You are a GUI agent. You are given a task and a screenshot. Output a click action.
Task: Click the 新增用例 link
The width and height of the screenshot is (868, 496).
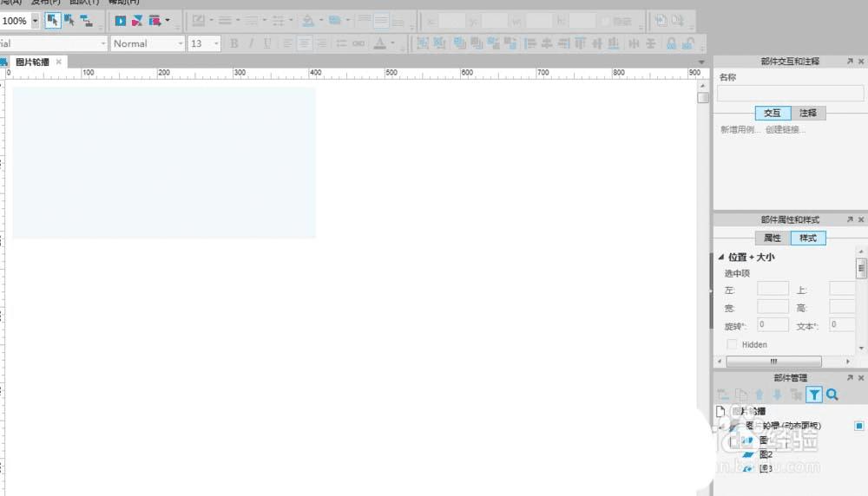pos(739,129)
